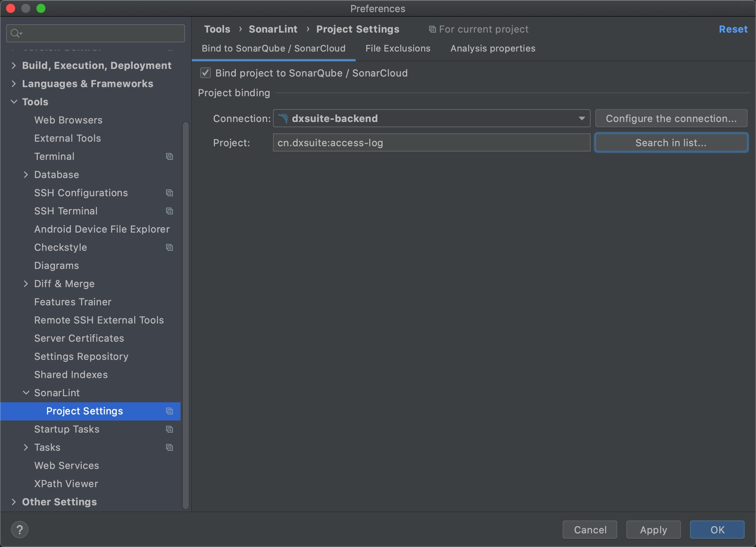Select Web Services in settings tree
Image resolution: width=756 pixels, height=547 pixels.
66,466
